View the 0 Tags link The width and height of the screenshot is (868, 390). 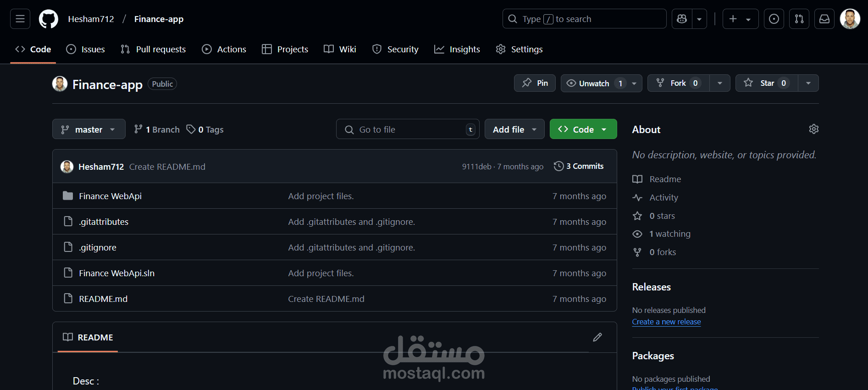point(205,129)
